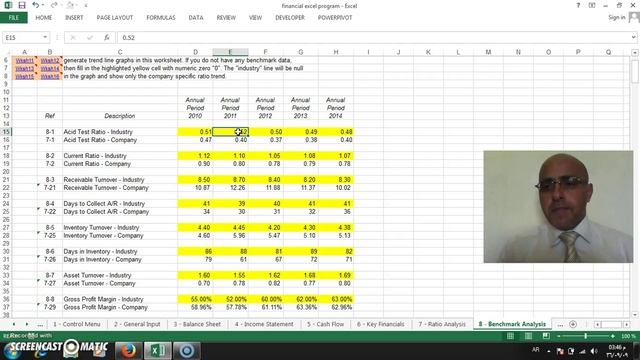The width and height of the screenshot is (640, 360).
Task: Select Asset Turnover Industry 1.69 cell
Action: [336, 275]
